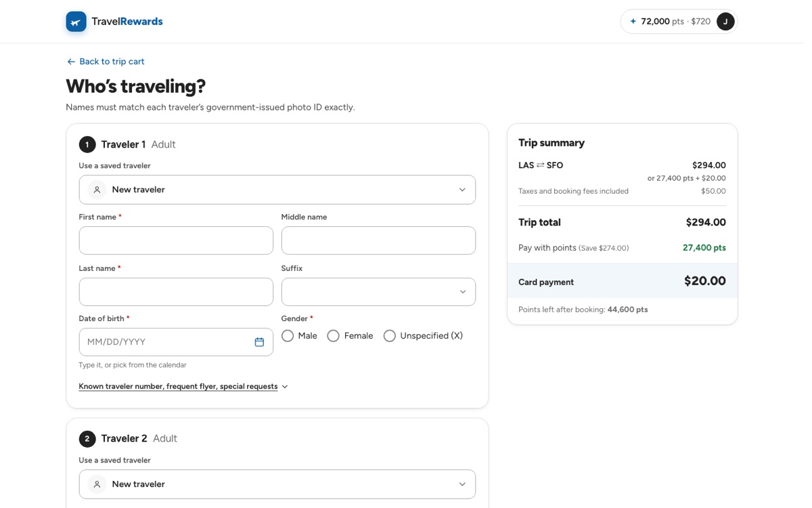Screen dimensions: 812x508
Task: Open Traveler 2 saved traveler dropdown
Action: click(x=277, y=484)
